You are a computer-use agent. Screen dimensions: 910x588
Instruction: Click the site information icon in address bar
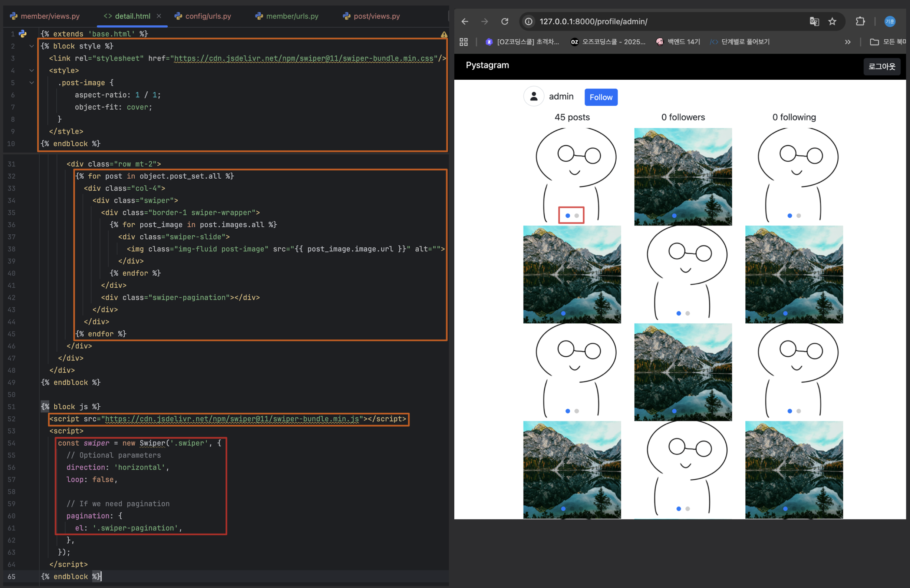pyautogui.click(x=528, y=22)
